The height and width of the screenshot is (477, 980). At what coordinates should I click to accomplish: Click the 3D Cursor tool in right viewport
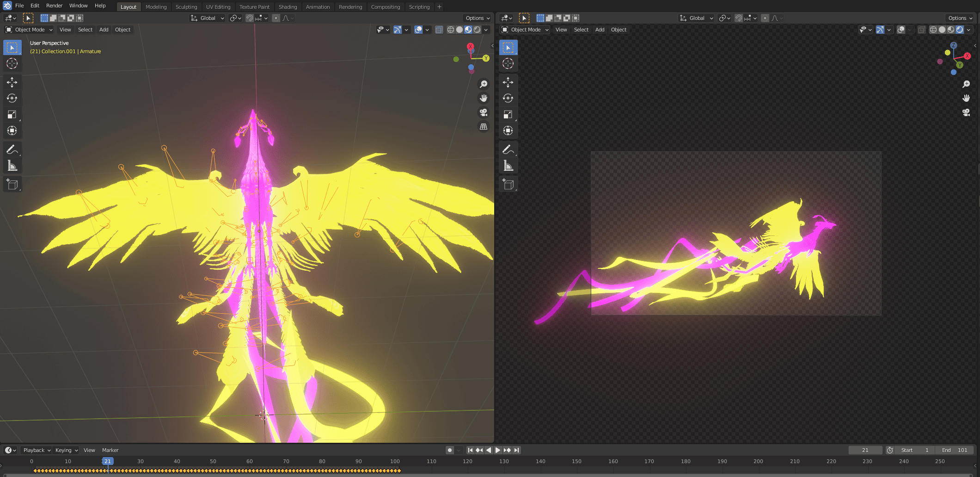pos(508,64)
